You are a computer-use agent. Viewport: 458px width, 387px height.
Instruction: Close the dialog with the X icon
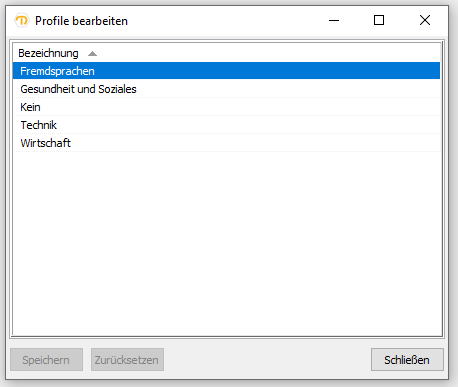click(x=425, y=21)
